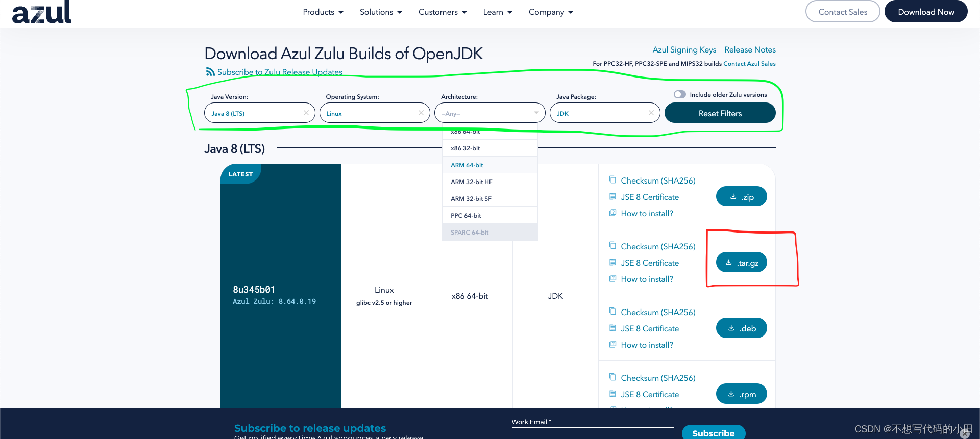Click the Azul Zulu: 8.64.0.19 text
The width and height of the screenshot is (980, 439).
click(x=275, y=301)
